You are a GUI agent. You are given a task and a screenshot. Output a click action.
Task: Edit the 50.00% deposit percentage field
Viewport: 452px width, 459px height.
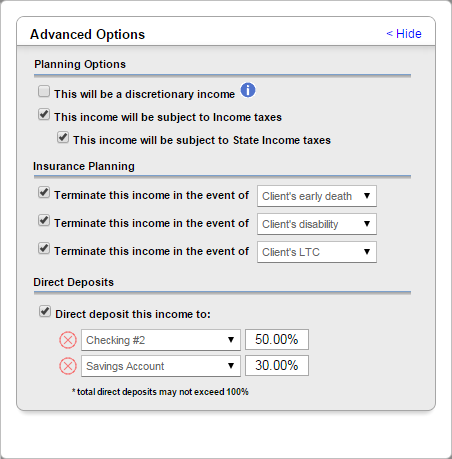tap(277, 339)
